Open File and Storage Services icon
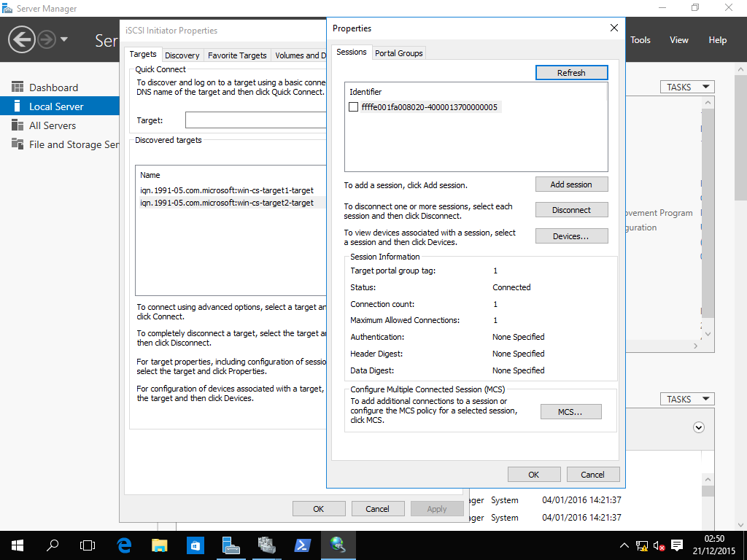 [18, 144]
